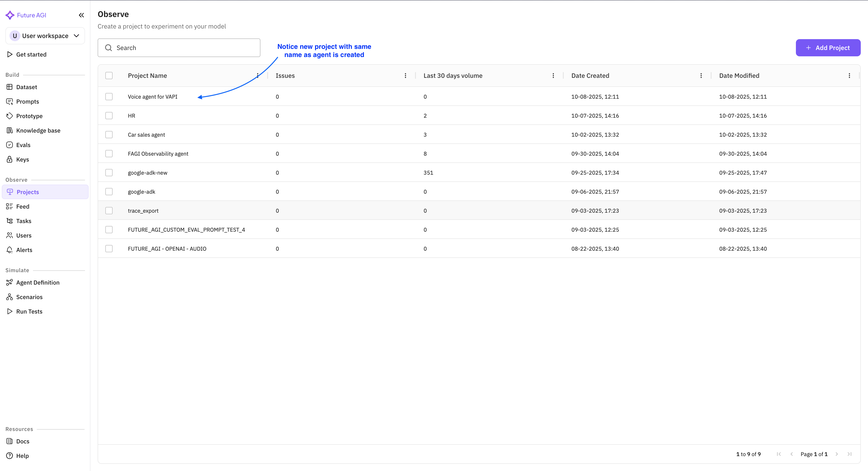Open the Project Name column options menu
This screenshot has width=868, height=471.
(x=258, y=76)
